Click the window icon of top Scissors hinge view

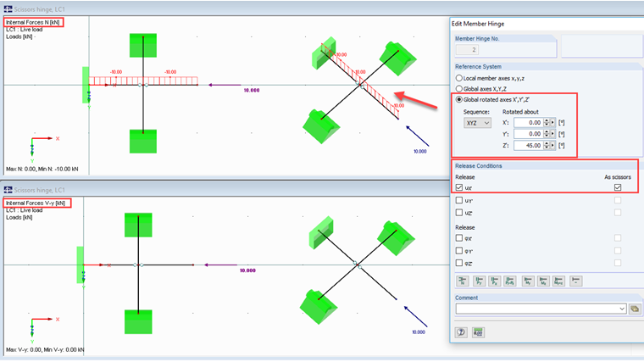pyautogui.click(x=8, y=9)
